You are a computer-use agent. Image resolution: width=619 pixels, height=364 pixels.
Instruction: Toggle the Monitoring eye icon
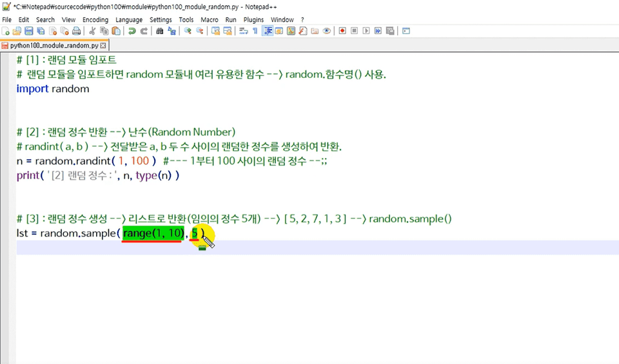pyautogui.click(x=326, y=31)
